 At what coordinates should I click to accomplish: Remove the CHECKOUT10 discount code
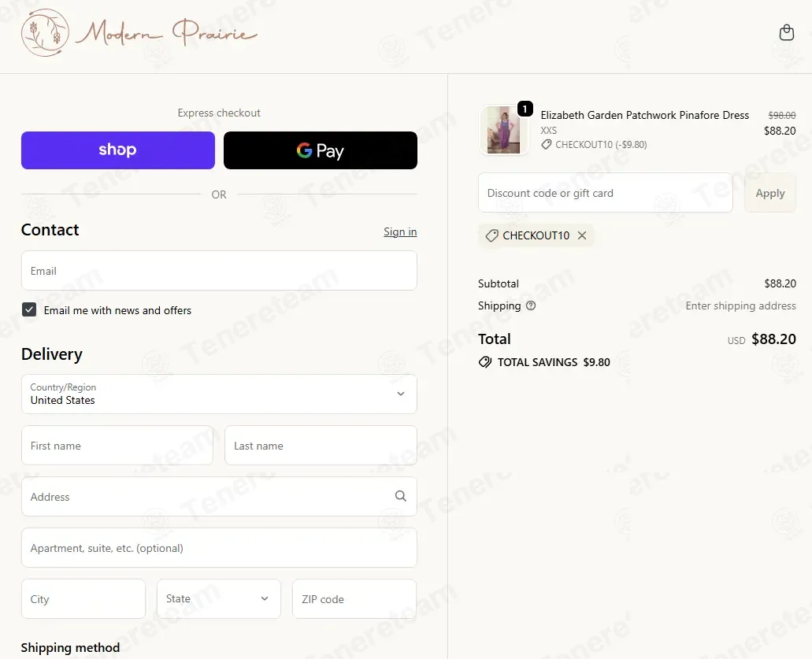582,235
